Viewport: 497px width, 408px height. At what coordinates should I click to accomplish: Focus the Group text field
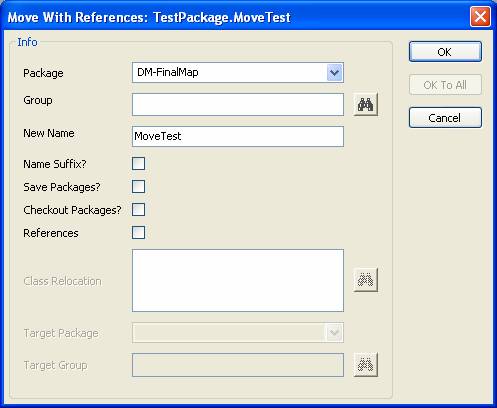coord(238,105)
